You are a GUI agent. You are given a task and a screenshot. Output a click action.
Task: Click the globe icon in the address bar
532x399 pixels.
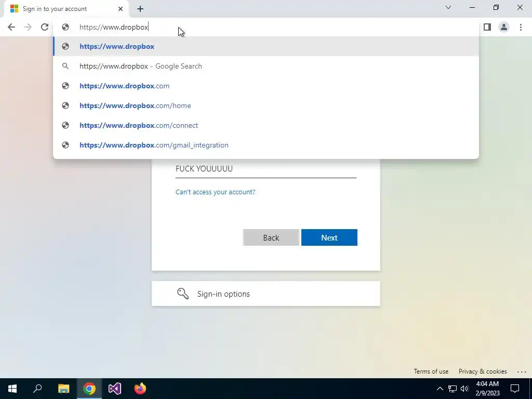pos(65,27)
